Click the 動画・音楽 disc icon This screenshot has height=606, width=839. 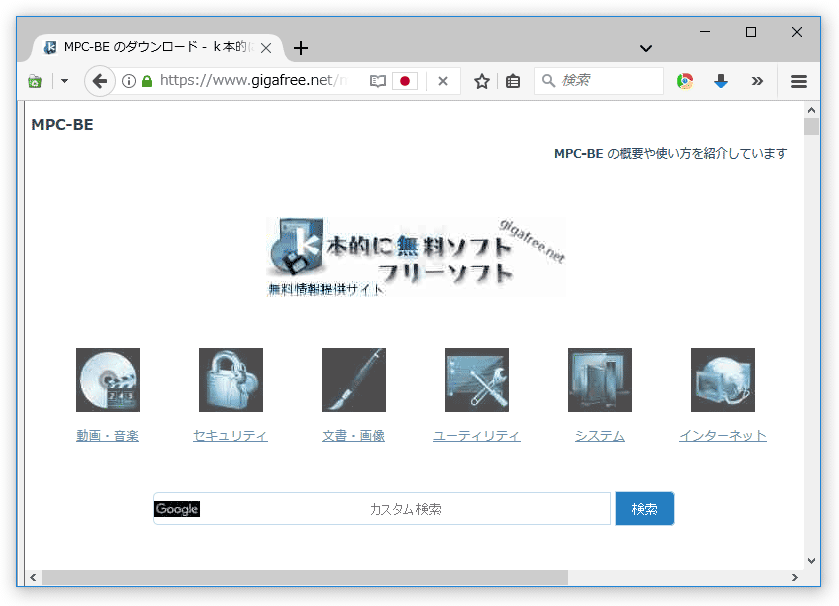(x=108, y=380)
